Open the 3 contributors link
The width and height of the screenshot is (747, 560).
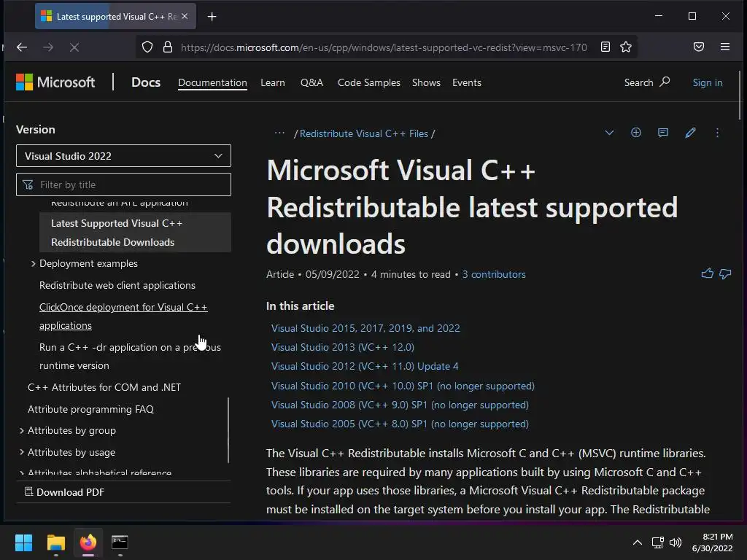(x=494, y=274)
